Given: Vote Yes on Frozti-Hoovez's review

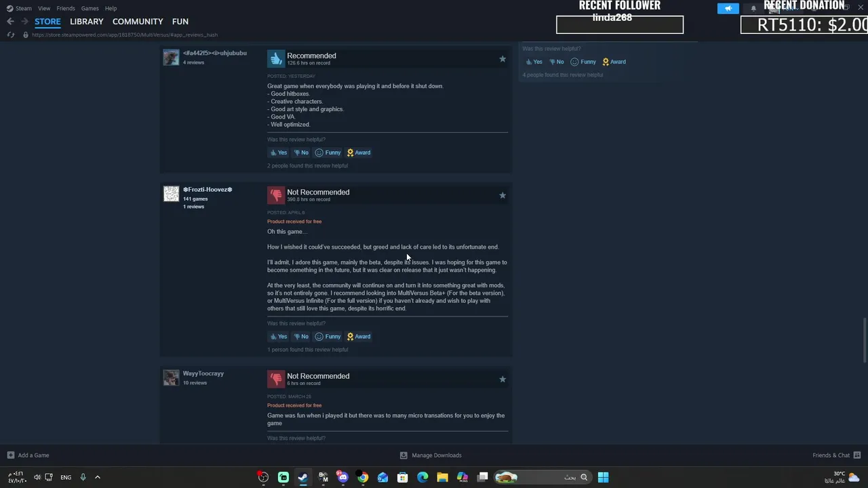Looking at the screenshot, I should 279,336.
